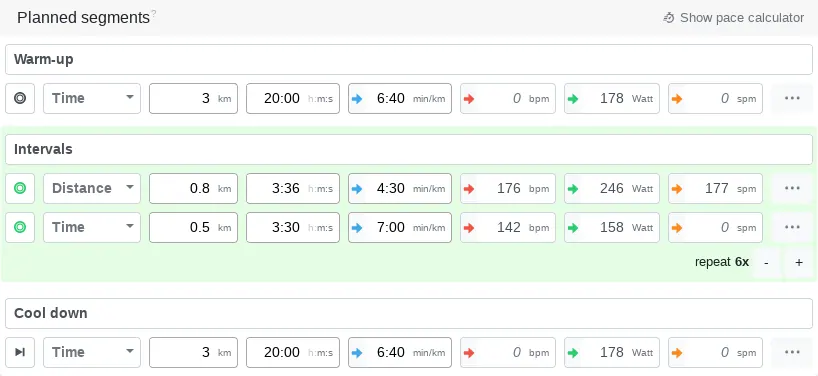818x376 pixels.
Task: Click the 'Planned segments' heading
Action: click(83, 18)
